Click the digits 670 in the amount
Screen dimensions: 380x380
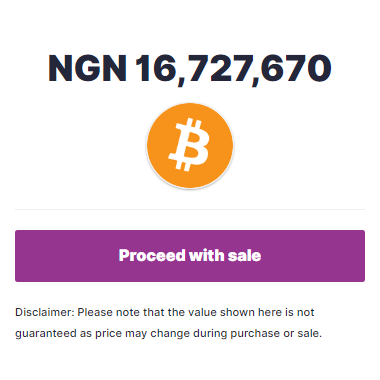(296, 68)
